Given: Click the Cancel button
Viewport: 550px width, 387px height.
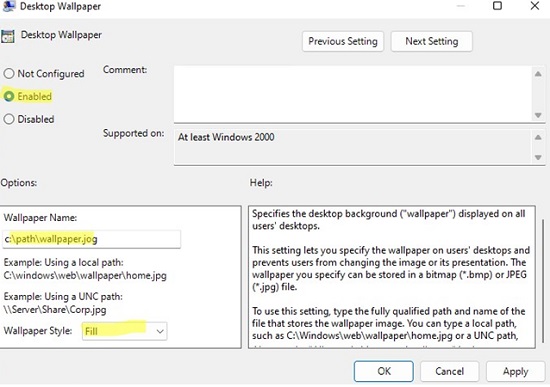Looking at the screenshot, I should (449, 371).
